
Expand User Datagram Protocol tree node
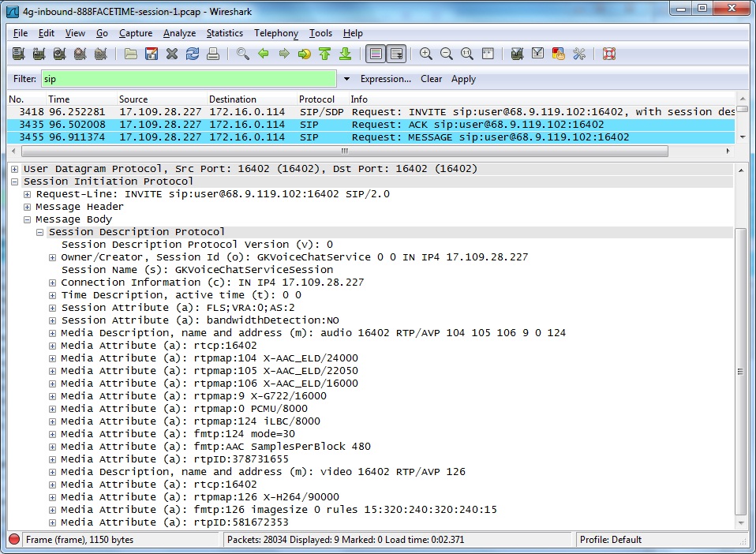click(x=14, y=169)
